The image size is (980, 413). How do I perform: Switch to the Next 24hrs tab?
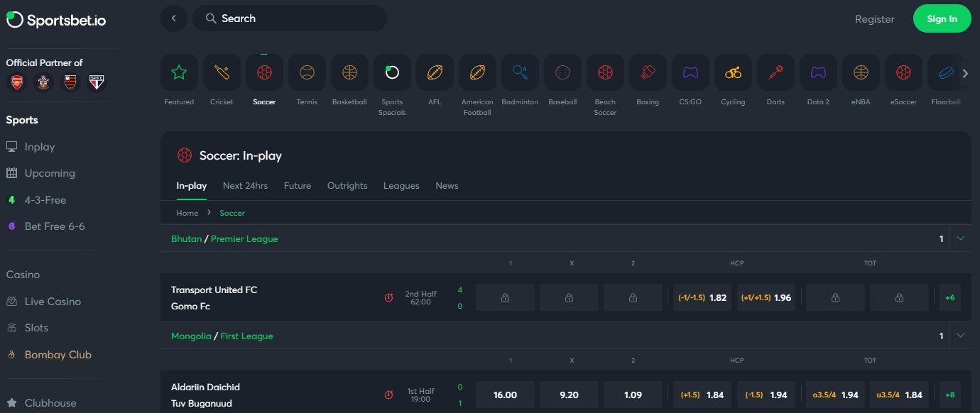pos(245,186)
